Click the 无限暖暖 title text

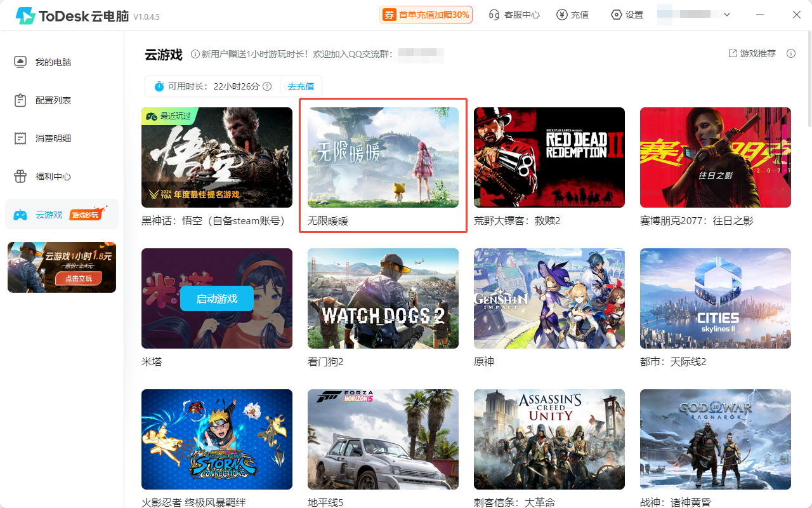click(328, 221)
